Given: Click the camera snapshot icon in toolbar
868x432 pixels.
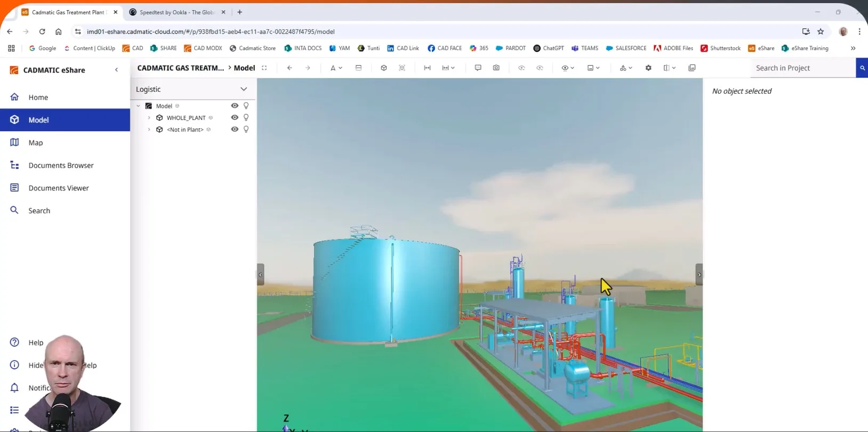Looking at the screenshot, I should pos(496,68).
